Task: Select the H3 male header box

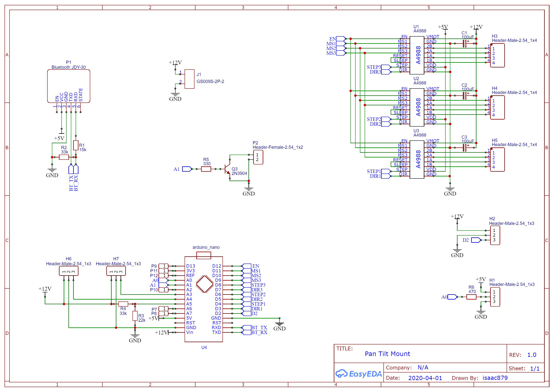Action: pyautogui.click(x=497, y=55)
